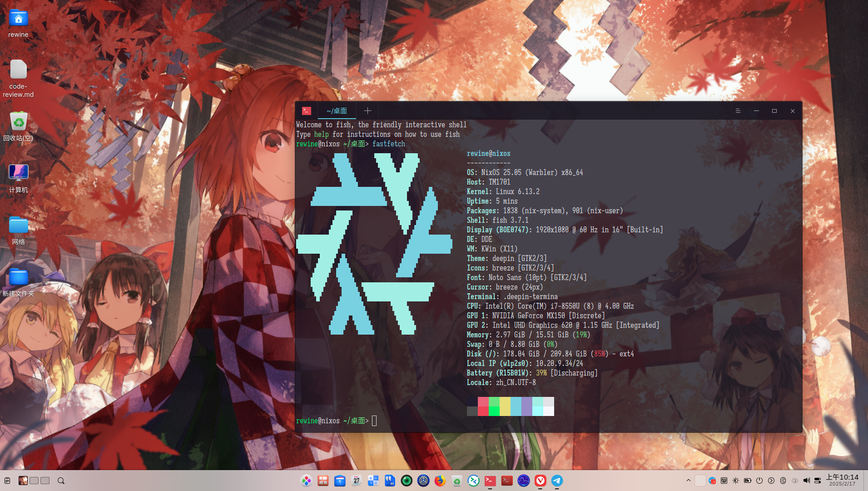Screen dimensions: 868x491
Task: Launch the app store from dock
Action: [340, 481]
